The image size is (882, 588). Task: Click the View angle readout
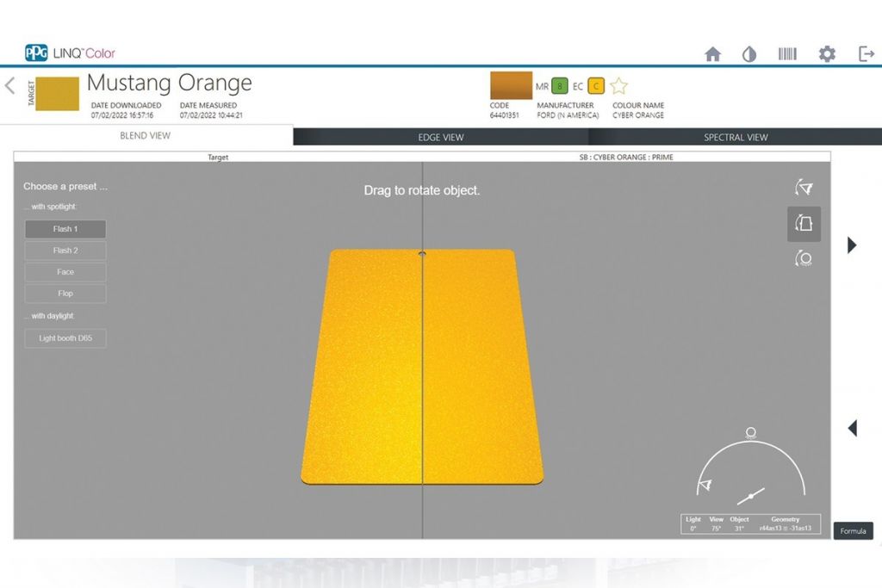716,529
